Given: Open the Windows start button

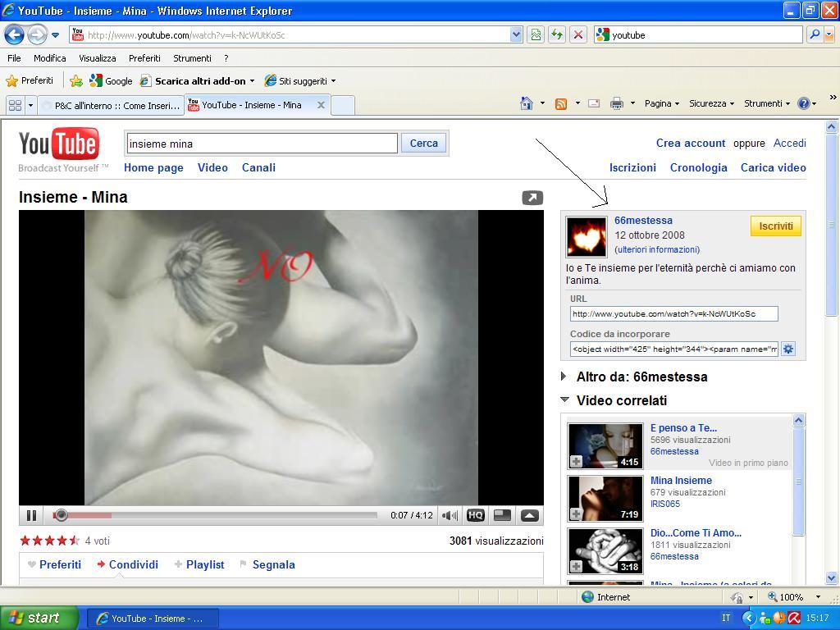Looking at the screenshot, I should click(39, 619).
